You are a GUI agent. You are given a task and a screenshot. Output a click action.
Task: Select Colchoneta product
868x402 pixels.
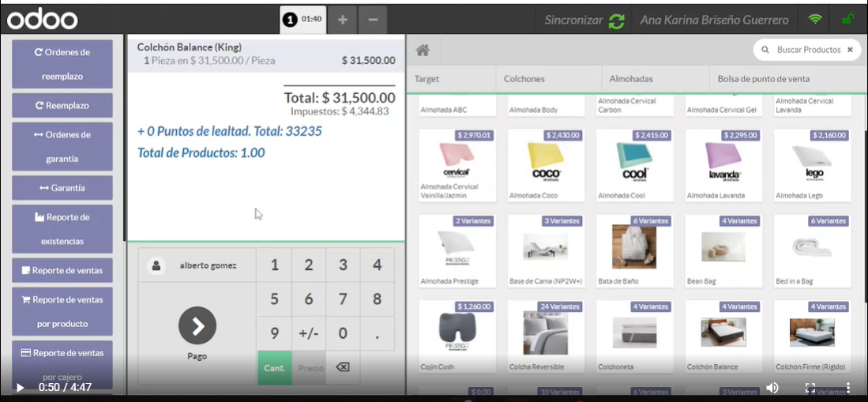pyautogui.click(x=635, y=336)
